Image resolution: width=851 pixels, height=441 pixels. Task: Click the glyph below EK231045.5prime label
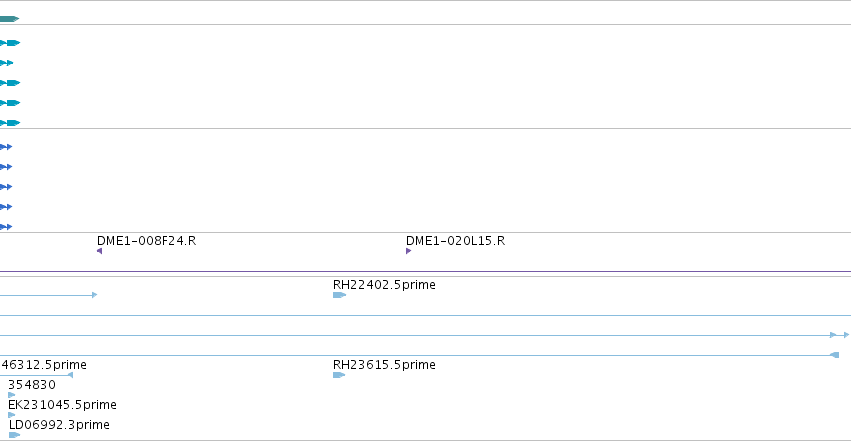[x=12, y=415]
